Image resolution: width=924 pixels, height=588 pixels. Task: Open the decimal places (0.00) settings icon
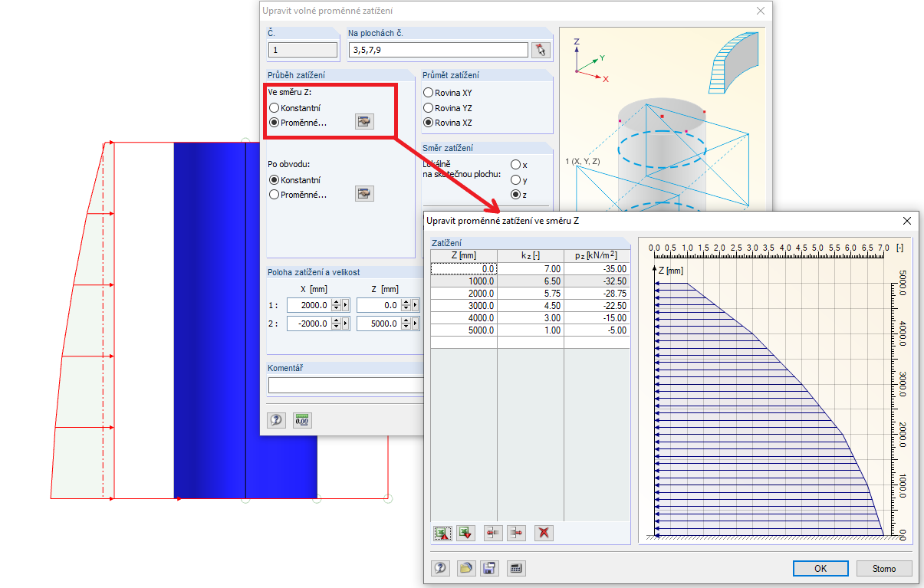pos(302,419)
